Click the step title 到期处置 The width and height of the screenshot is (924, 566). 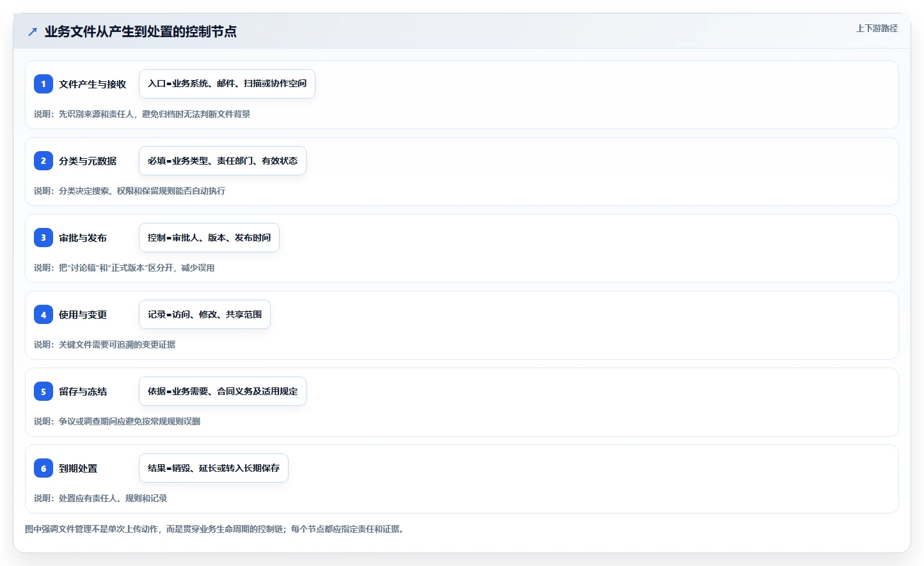[78, 468]
